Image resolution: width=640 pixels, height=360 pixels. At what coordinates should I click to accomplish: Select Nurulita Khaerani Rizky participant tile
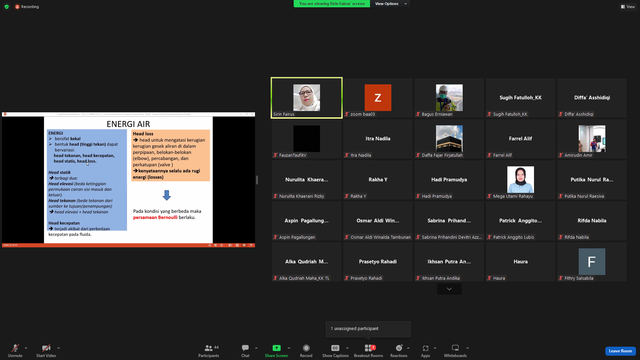tap(307, 180)
